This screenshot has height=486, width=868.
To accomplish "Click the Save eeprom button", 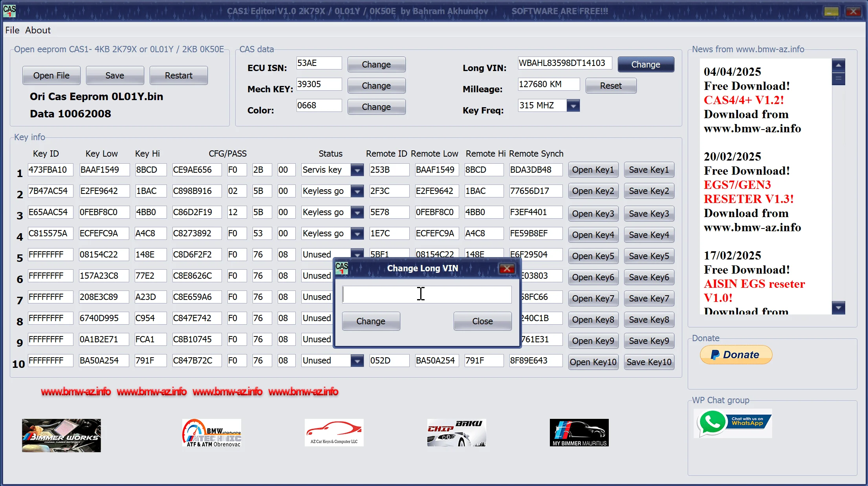I will (x=115, y=75).
